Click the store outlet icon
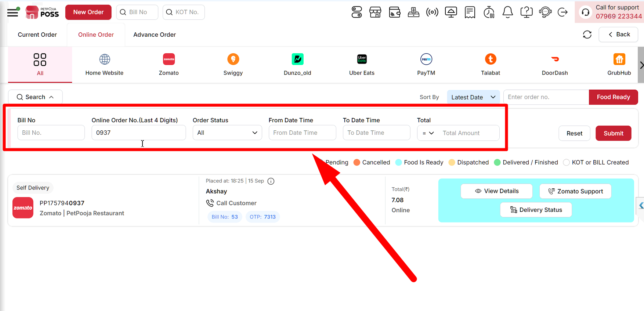 [375, 12]
